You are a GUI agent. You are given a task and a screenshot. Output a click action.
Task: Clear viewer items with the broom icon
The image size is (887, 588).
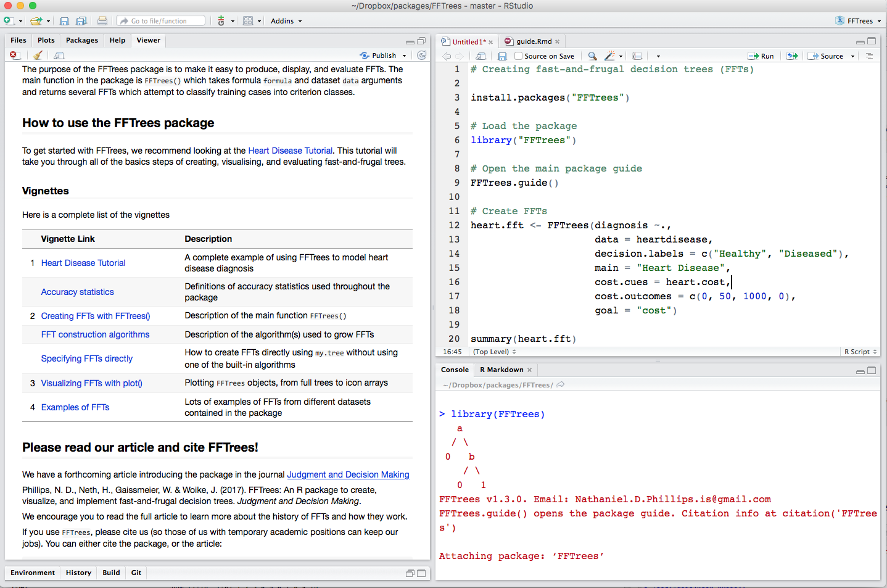click(x=38, y=56)
